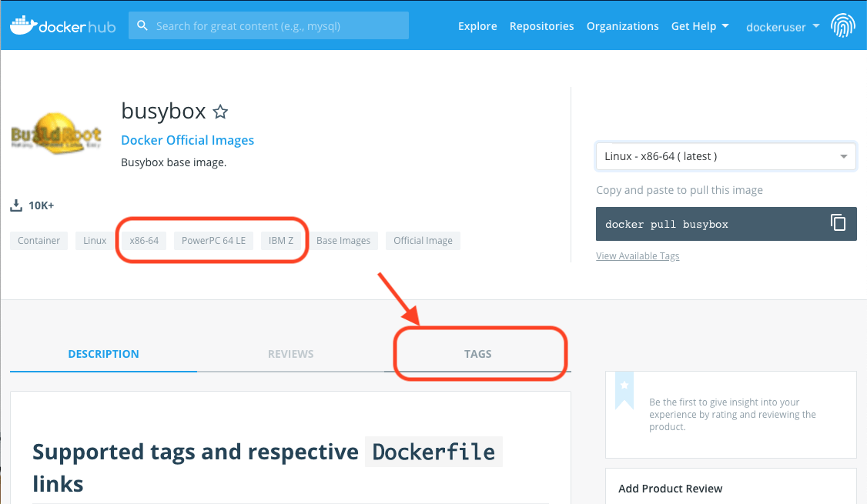Click the View Available Tags link
The height and width of the screenshot is (504, 867).
coord(638,256)
